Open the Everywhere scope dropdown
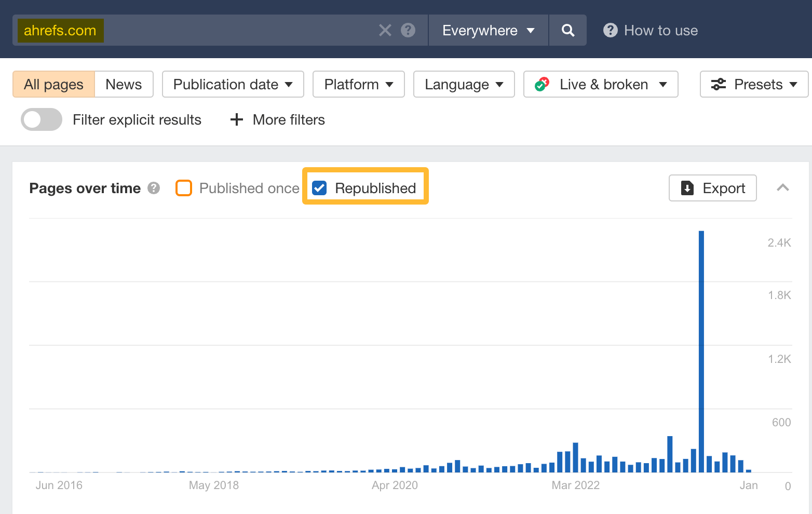Image resolution: width=812 pixels, height=514 pixels. [487, 30]
